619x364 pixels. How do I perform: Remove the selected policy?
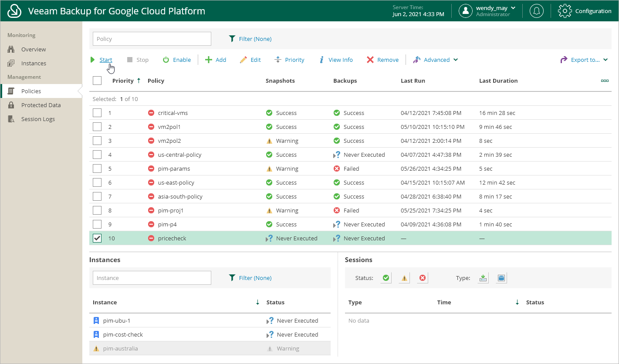[382, 60]
